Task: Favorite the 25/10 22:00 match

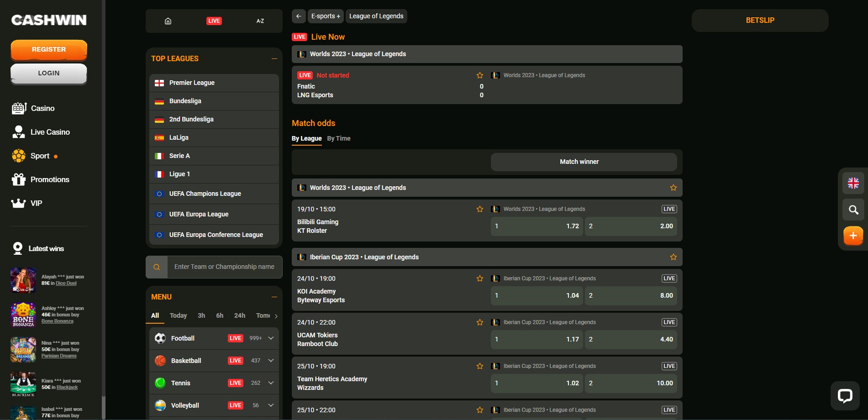Action: coord(480,410)
